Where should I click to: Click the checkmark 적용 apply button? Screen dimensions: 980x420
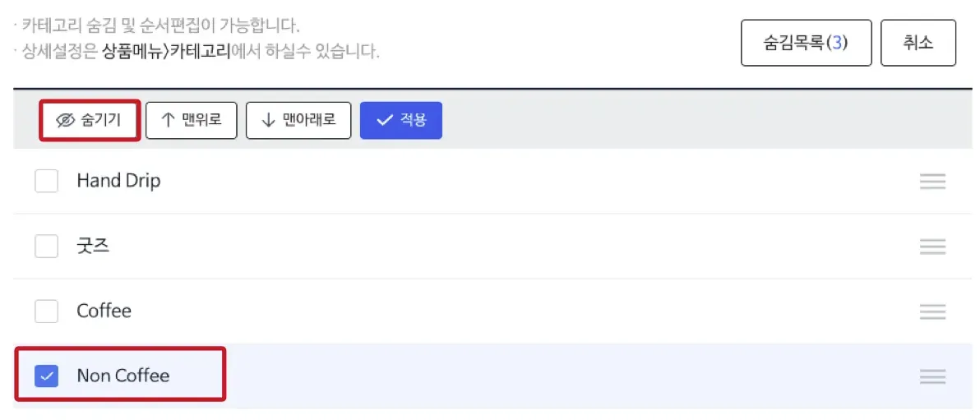400,120
